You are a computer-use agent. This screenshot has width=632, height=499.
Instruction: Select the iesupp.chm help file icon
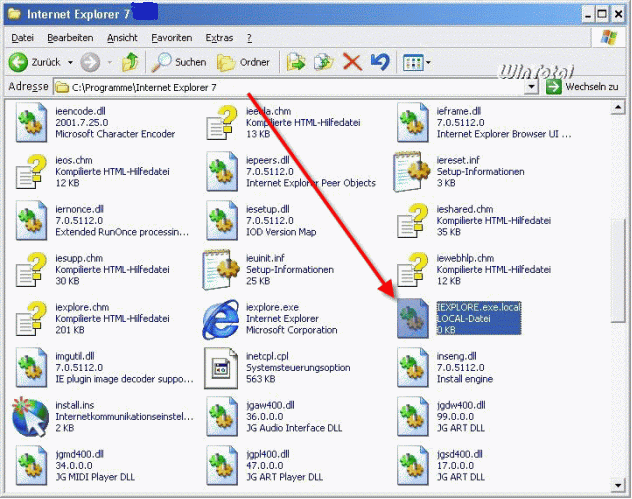pyautogui.click(x=31, y=270)
